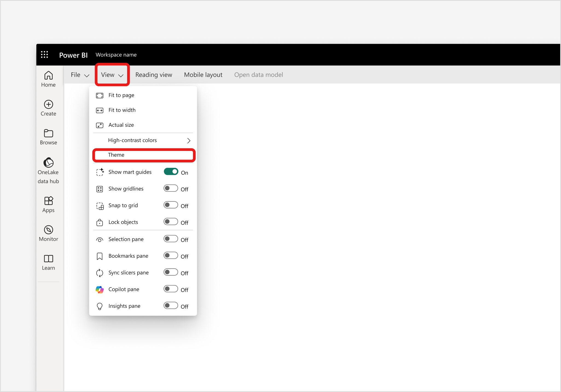Expand the File dropdown menu
The width and height of the screenshot is (561, 392).
pos(80,75)
